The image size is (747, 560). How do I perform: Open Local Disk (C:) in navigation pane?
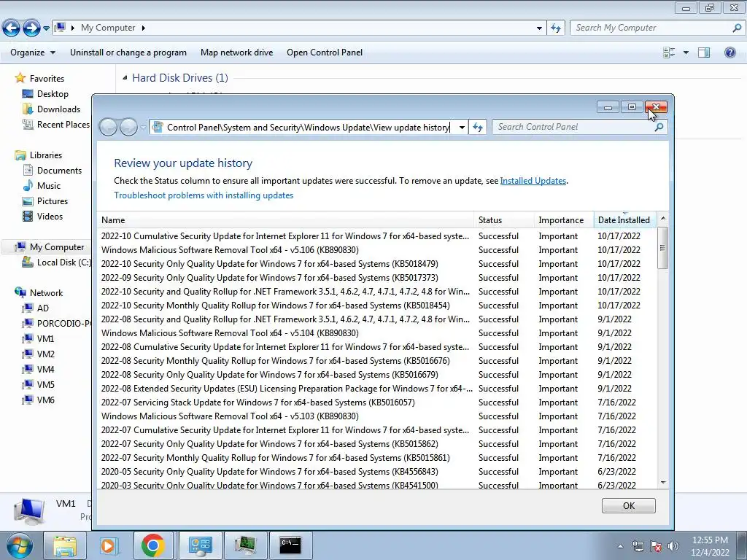(x=64, y=262)
